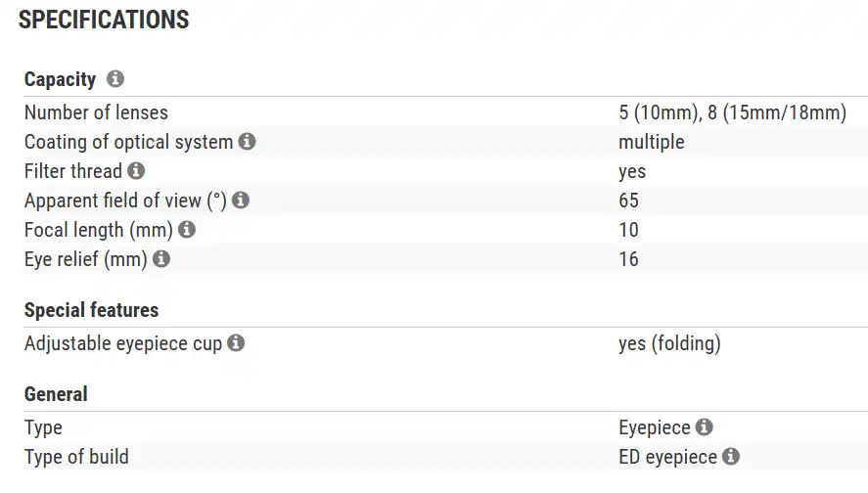The image size is (868, 493).
Task: Click the 'multiple' coating value
Action: click(x=651, y=142)
